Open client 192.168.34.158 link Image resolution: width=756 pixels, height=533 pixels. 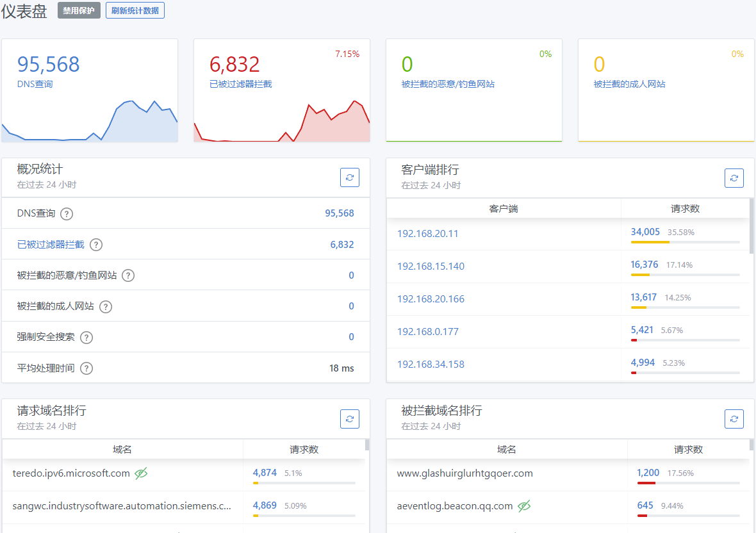431,365
